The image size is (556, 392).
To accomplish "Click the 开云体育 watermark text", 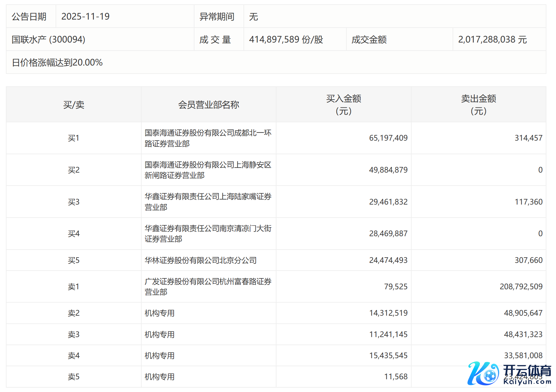I will coord(527,371).
